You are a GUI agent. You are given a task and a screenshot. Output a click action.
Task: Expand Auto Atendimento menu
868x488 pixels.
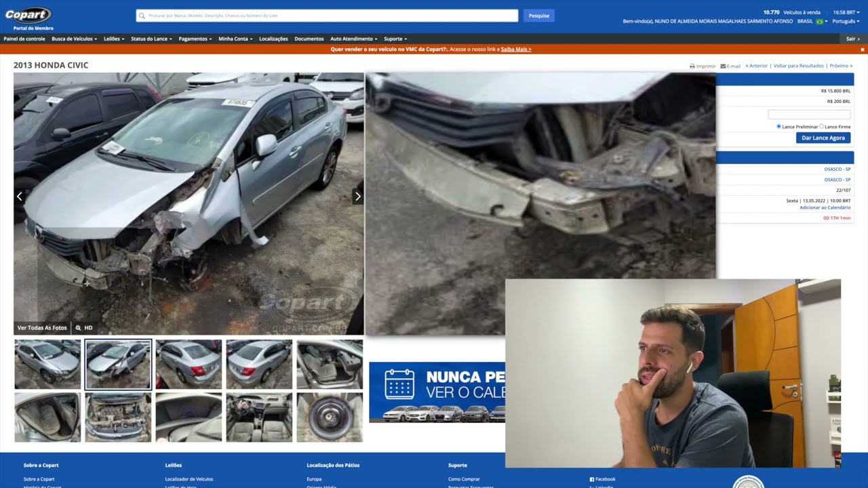353,39
